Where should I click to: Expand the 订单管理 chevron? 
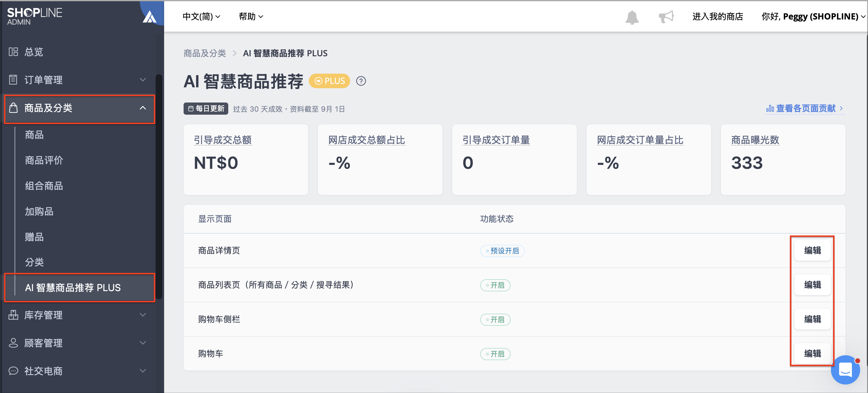coord(143,80)
